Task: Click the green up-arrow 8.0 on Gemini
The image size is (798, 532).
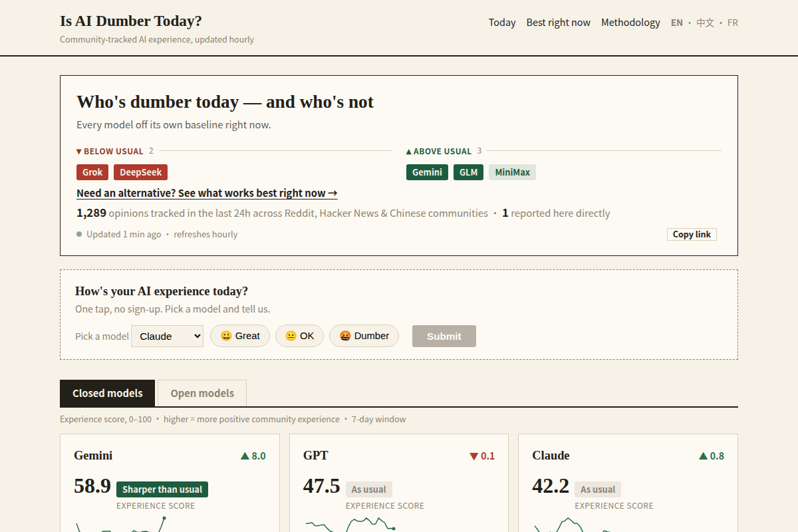Action: 253,456
